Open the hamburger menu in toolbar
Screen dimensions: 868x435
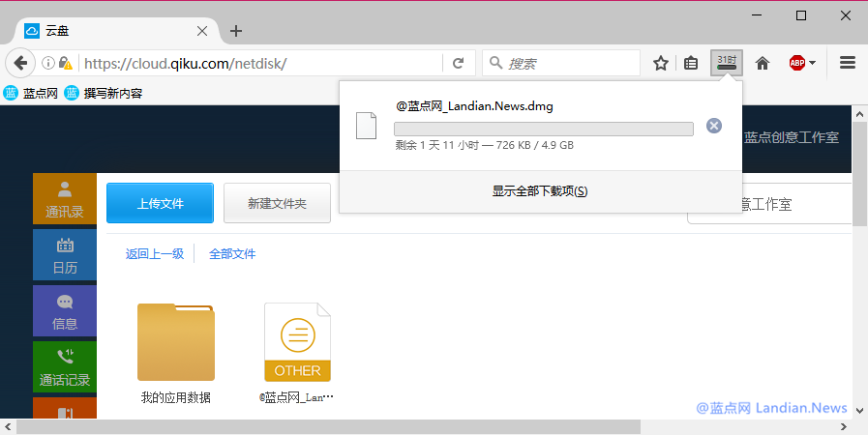[848, 63]
